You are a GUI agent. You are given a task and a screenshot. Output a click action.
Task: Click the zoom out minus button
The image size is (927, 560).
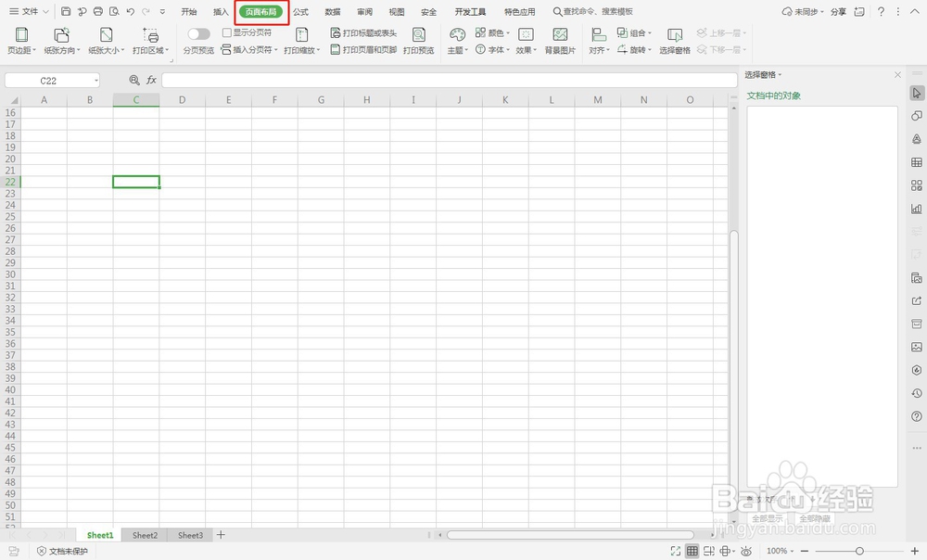[804, 551]
